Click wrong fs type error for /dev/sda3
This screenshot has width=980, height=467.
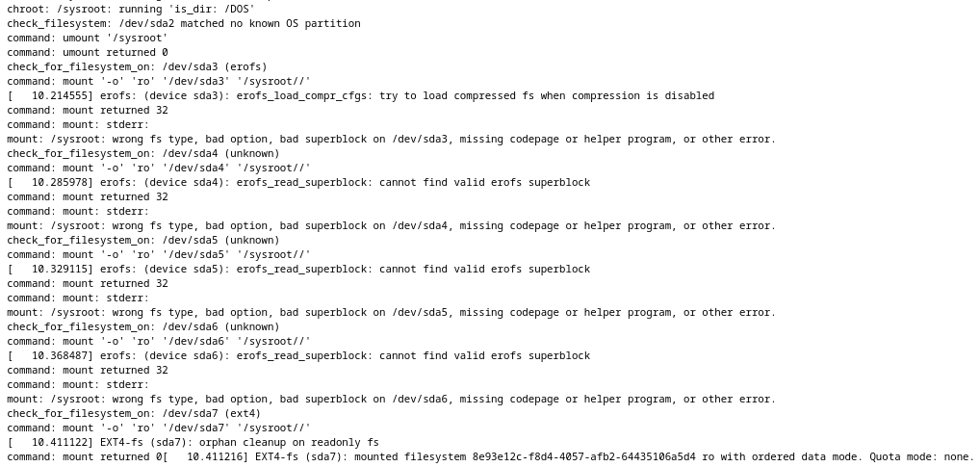[x=390, y=139]
